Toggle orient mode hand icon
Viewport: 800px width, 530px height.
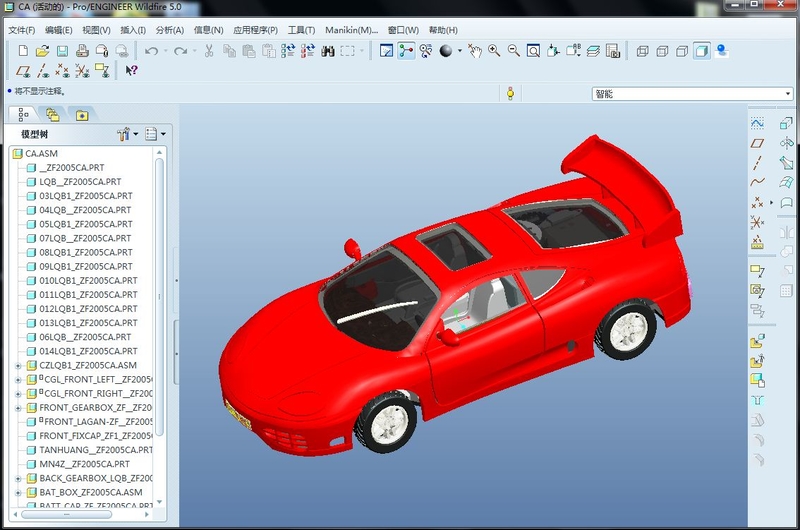tap(475, 51)
